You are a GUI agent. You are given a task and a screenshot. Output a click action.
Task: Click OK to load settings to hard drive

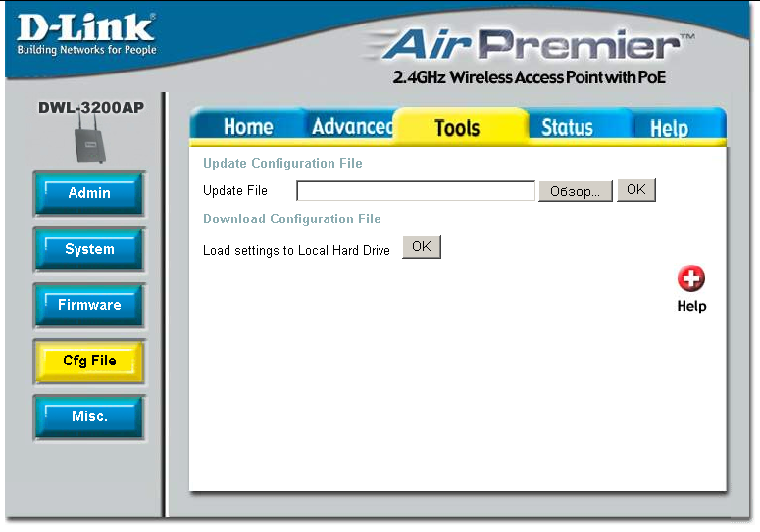pyautogui.click(x=422, y=247)
